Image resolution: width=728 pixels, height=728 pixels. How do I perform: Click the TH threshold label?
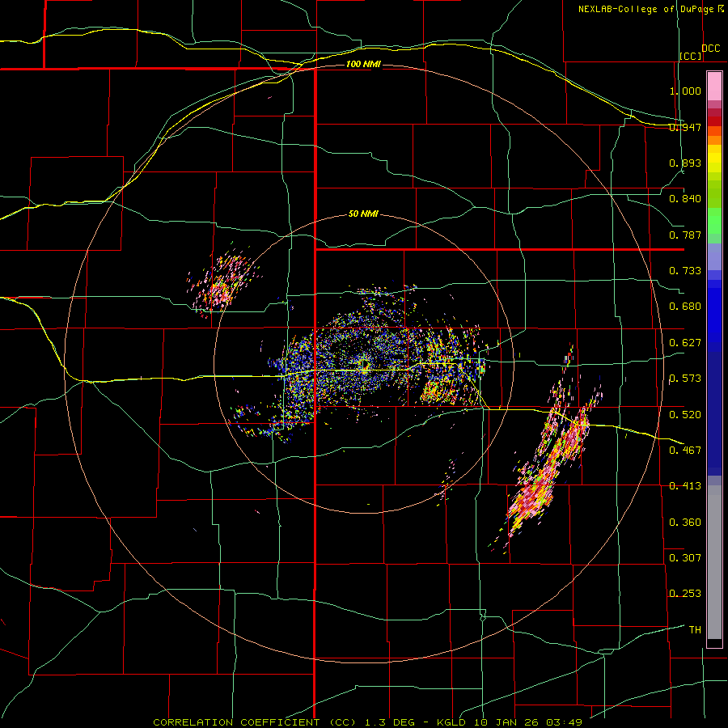click(695, 629)
